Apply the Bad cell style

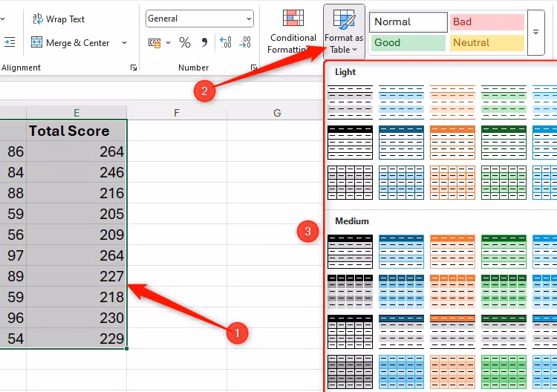[487, 22]
